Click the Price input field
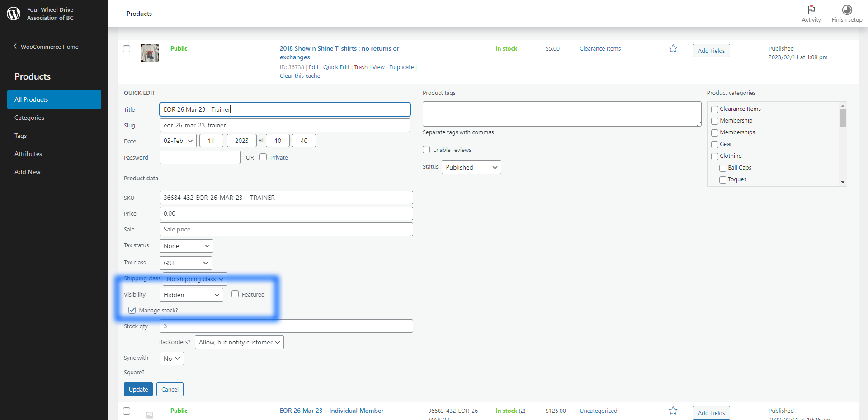Viewport: 868px width, 420px height. pyautogui.click(x=286, y=213)
